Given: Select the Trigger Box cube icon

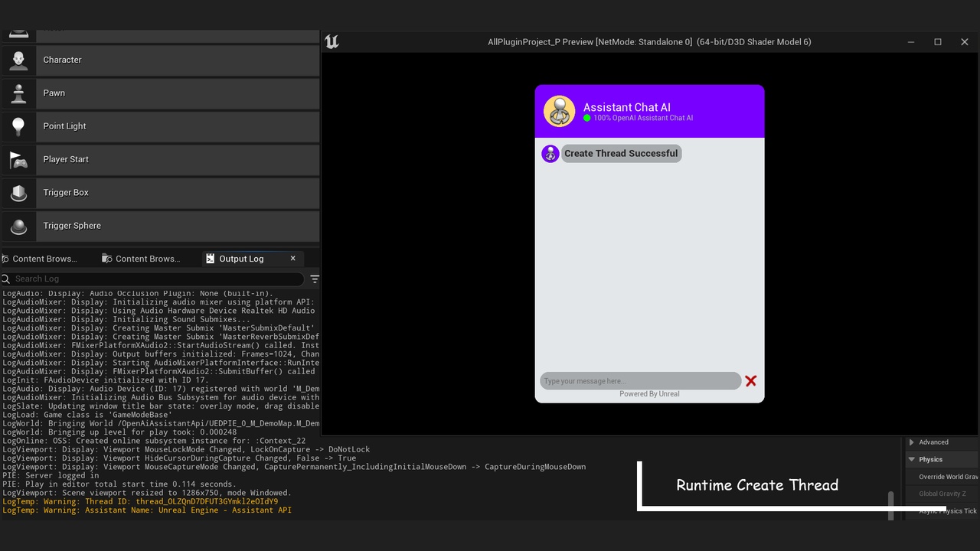Looking at the screenshot, I should point(18,193).
